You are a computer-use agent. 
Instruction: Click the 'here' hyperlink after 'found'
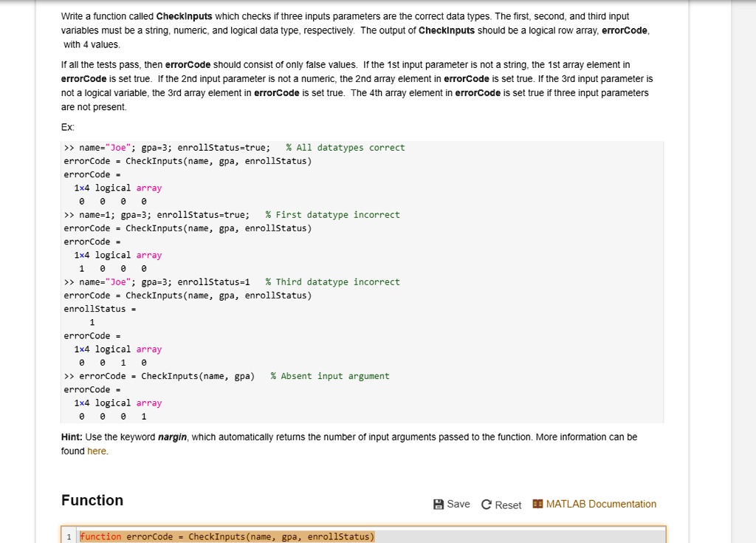coord(96,451)
